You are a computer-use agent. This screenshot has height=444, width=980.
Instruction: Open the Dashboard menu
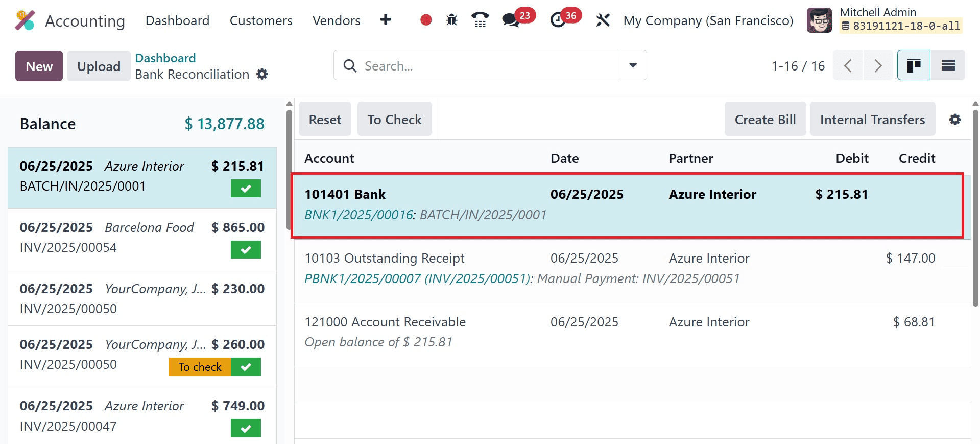pos(177,20)
